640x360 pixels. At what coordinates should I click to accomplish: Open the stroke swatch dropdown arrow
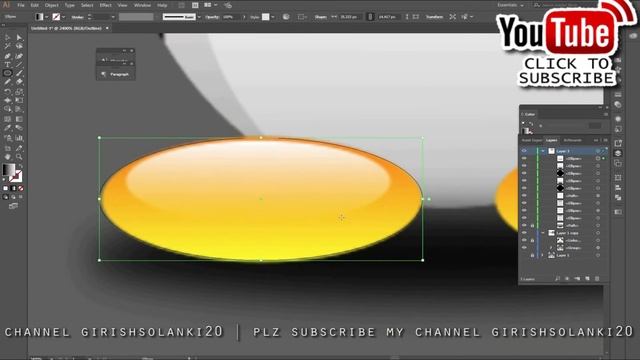(64, 17)
